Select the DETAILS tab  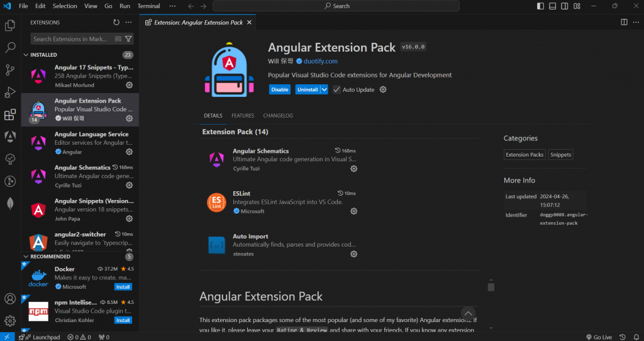[213, 115]
